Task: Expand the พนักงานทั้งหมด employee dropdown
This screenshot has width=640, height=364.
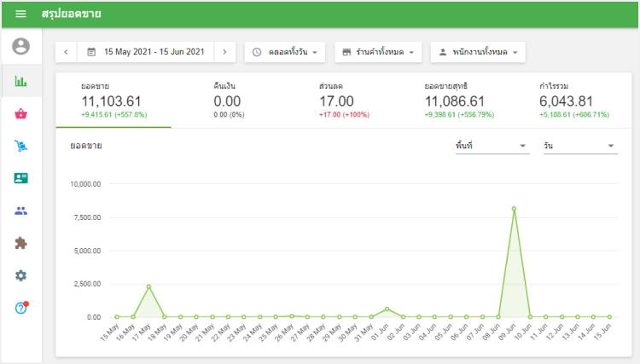Action: click(477, 52)
